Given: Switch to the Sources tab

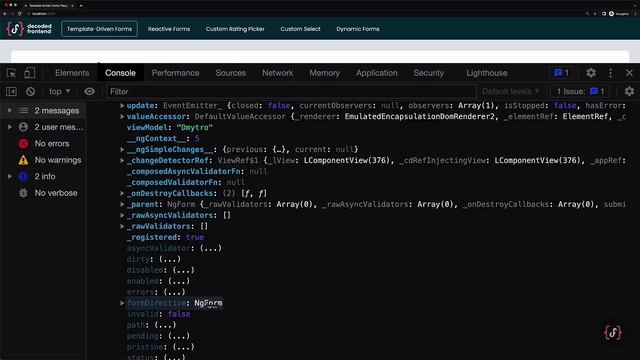Looking at the screenshot, I should [230, 73].
